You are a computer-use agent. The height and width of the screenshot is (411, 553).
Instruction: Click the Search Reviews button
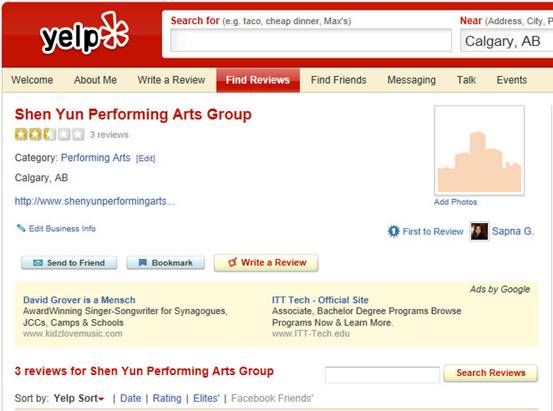click(491, 373)
